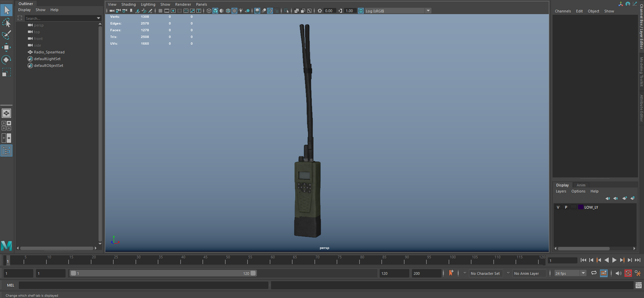This screenshot has width=644, height=298.
Task: Open the 24 fps frame rate dropdown
Action: 583,274
